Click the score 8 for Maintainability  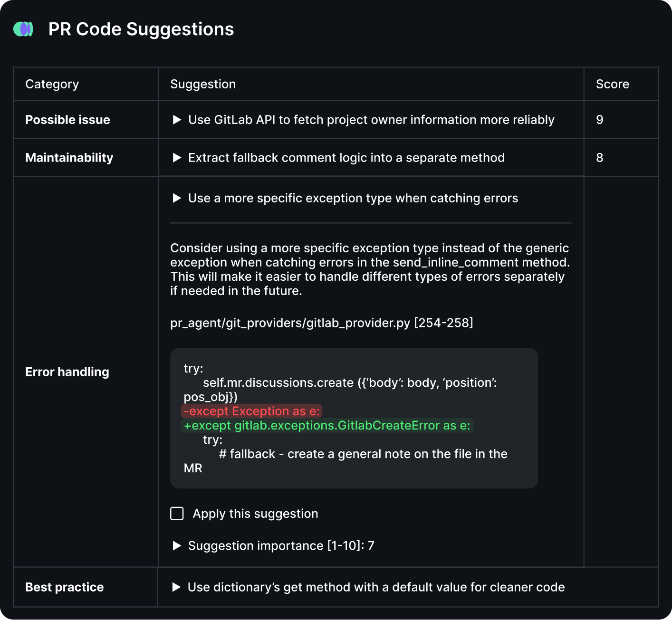click(600, 157)
